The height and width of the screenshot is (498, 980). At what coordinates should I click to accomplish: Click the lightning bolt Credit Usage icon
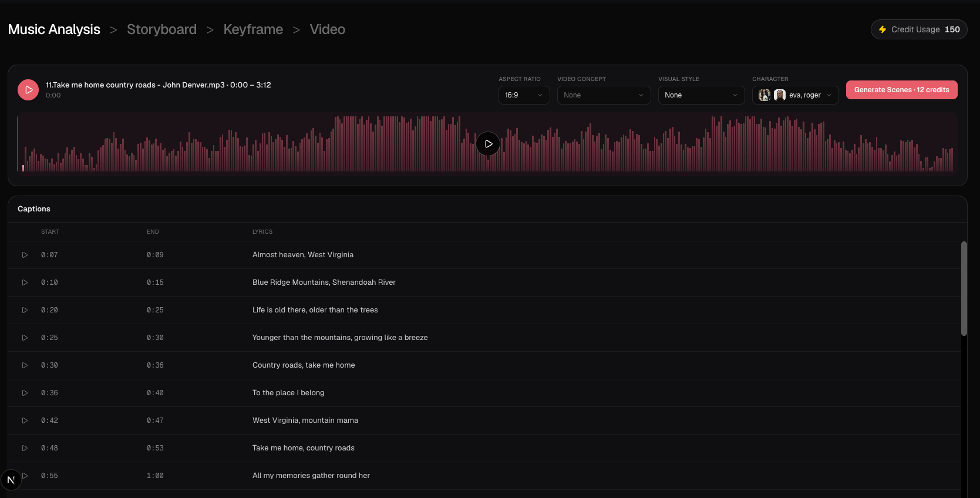[x=882, y=29]
